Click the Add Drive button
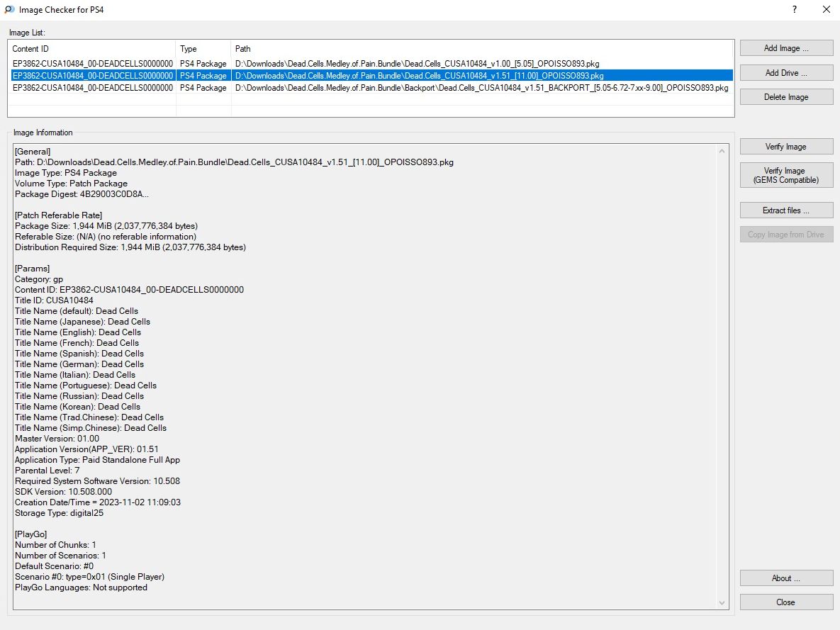Viewport: 840px width, 630px height. 786,73
